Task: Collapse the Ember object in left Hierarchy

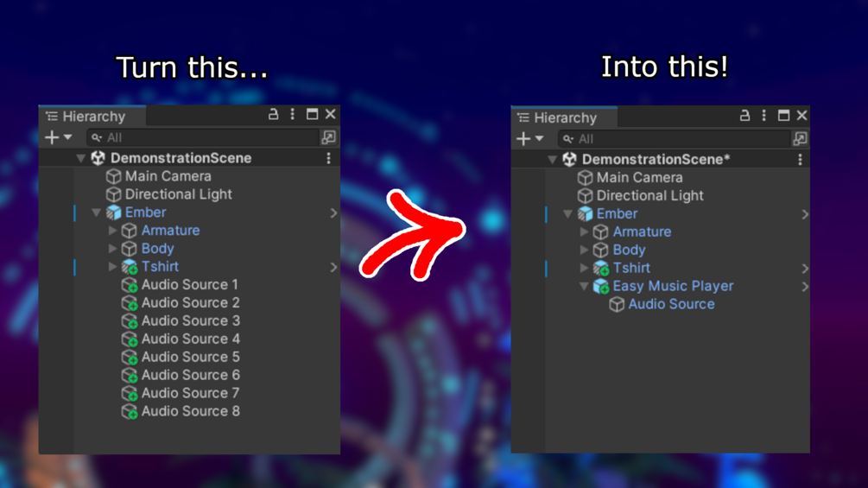Action: pyautogui.click(x=97, y=212)
